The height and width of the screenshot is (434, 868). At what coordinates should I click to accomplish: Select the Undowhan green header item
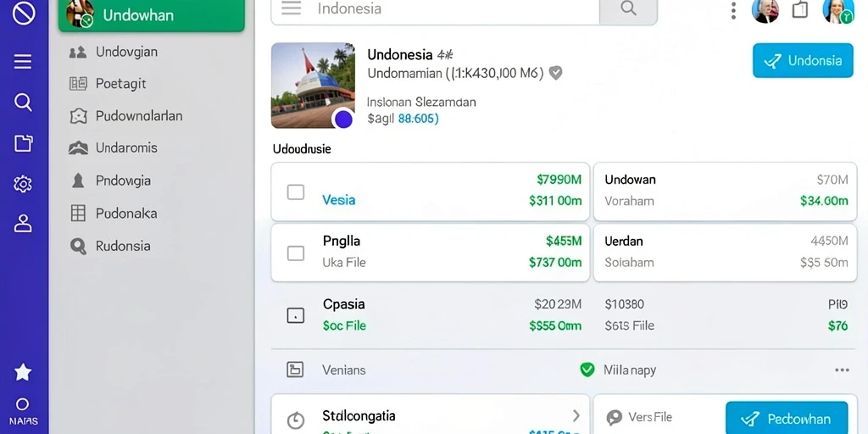(x=152, y=15)
